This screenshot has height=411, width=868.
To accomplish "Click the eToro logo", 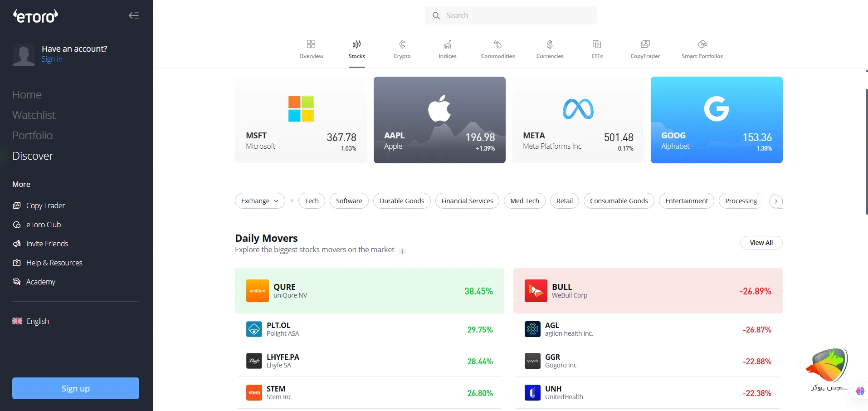I will tap(35, 16).
